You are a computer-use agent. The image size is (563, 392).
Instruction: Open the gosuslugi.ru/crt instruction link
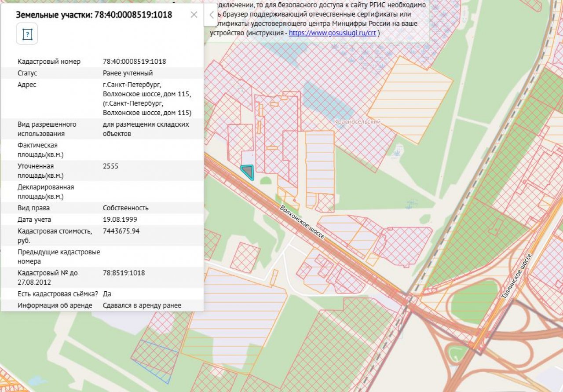point(332,33)
